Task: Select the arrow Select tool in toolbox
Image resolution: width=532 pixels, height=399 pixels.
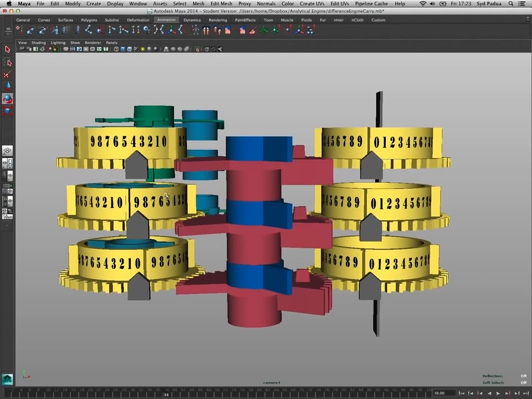Action: (x=7, y=50)
